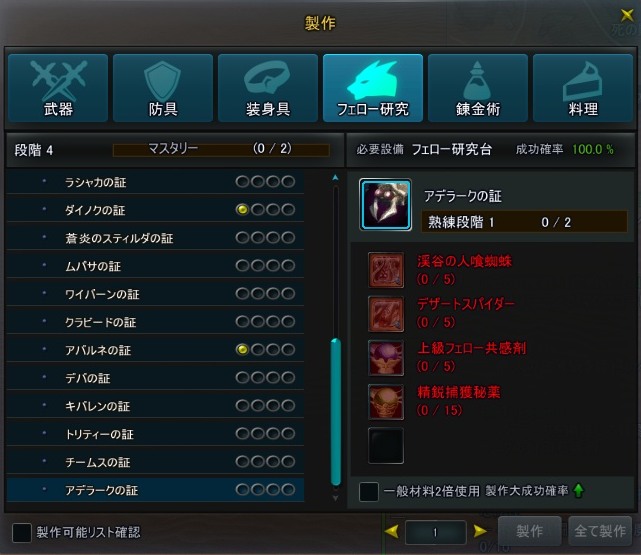This screenshot has height=555, width=641.
Task: Enable the 製作可能リスト確認 checkbox
Action: tap(22, 533)
